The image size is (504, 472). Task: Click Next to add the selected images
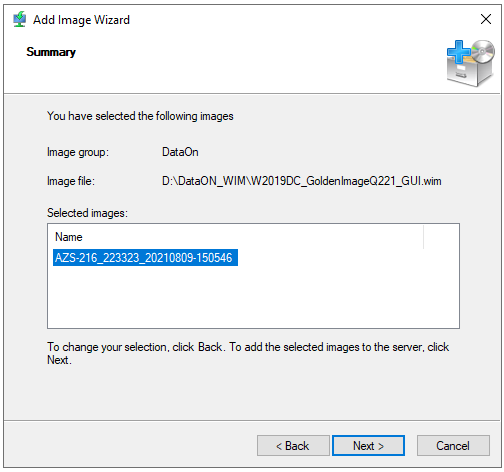coord(368,445)
